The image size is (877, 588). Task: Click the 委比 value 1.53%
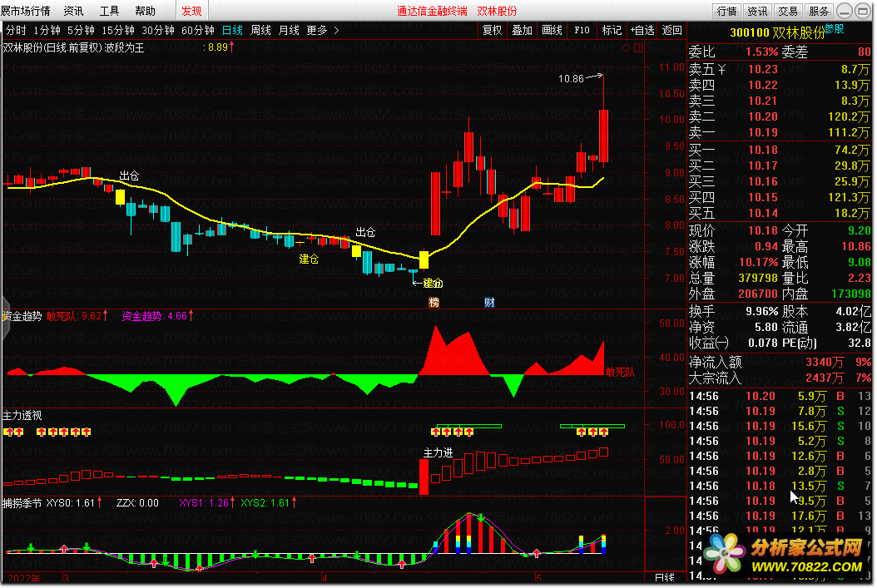(x=762, y=52)
